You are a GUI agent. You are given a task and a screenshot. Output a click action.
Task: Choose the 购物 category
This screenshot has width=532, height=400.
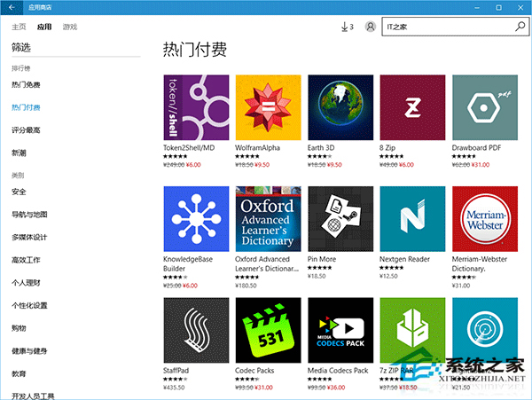(19, 328)
